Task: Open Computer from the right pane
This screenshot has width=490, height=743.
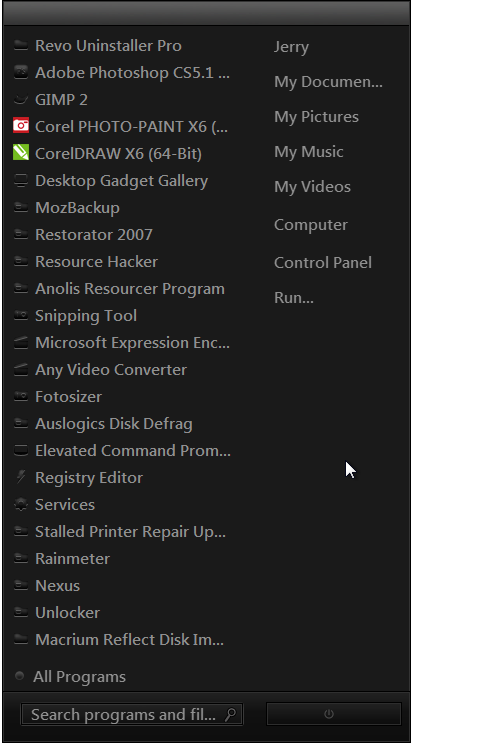Action: click(x=311, y=225)
